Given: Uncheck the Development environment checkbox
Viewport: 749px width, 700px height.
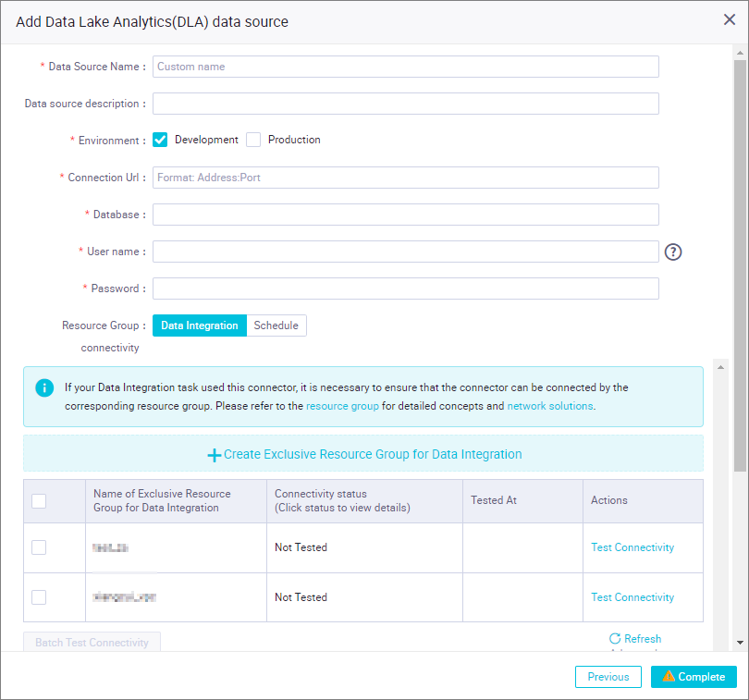Looking at the screenshot, I should (160, 140).
